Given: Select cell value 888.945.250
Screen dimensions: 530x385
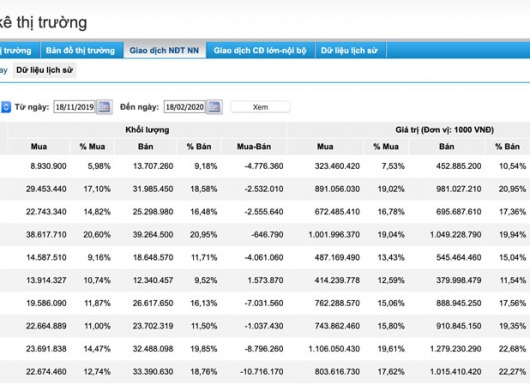Looking at the screenshot, I should 459,303.
